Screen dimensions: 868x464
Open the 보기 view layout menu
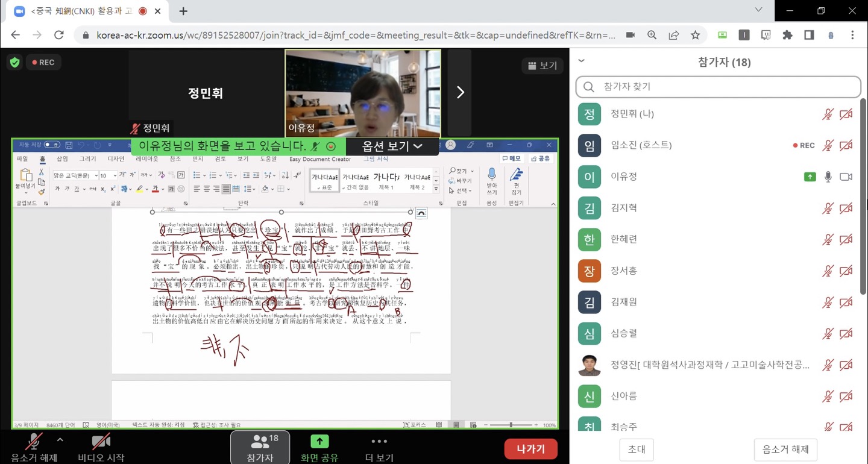542,66
